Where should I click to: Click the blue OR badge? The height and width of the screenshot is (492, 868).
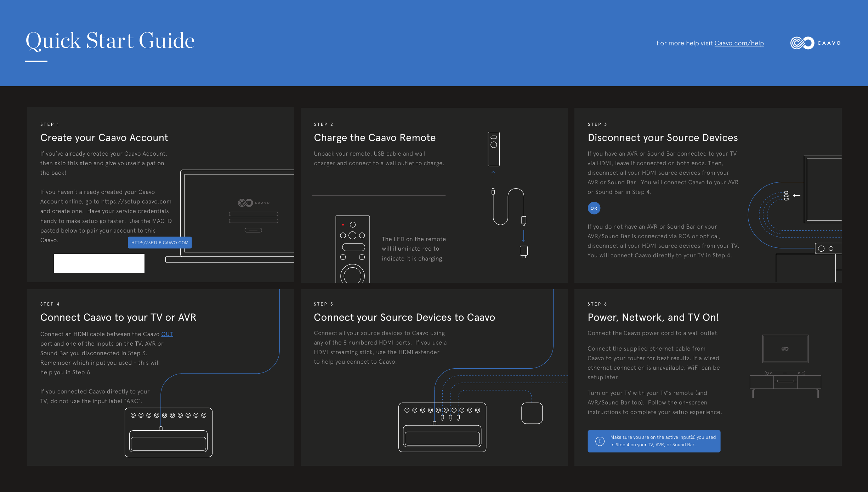point(594,208)
